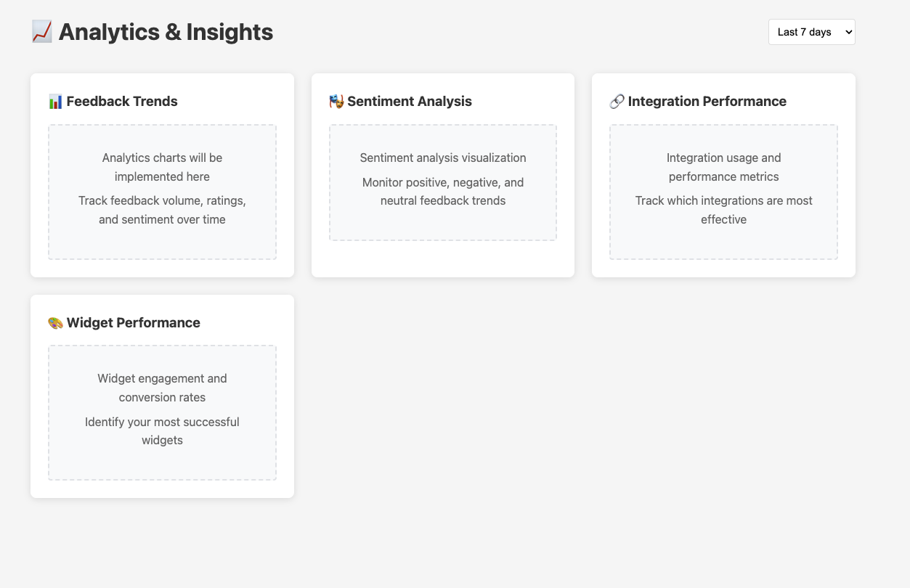Click the 'Analytics charts will be implemented here' text
Screen dimensions: 910x588
(162, 167)
